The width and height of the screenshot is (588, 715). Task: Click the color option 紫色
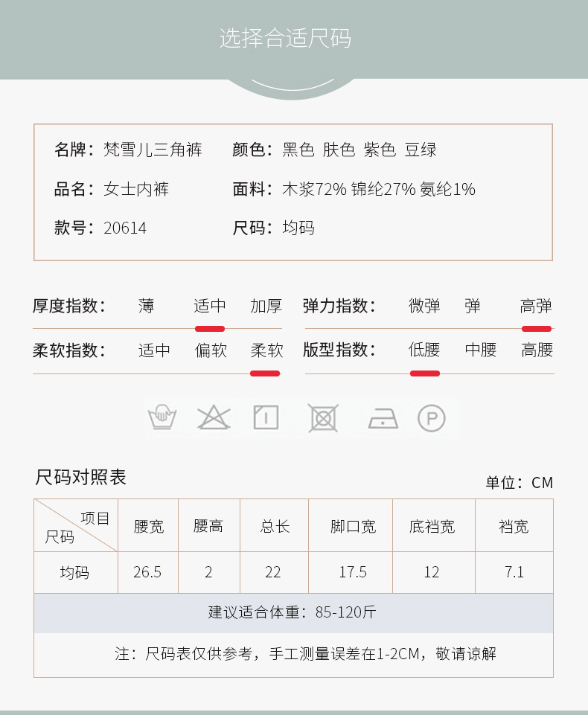(380, 150)
